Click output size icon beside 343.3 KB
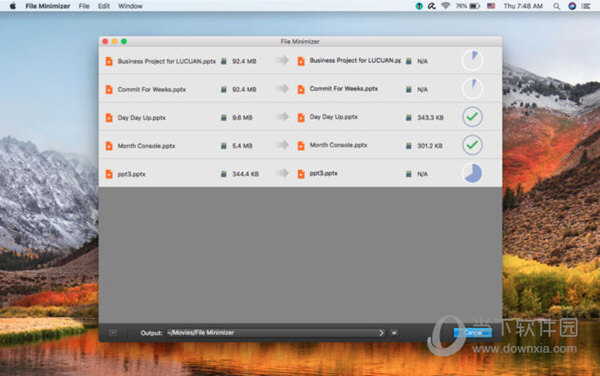This screenshot has width=600, height=376. tap(409, 117)
